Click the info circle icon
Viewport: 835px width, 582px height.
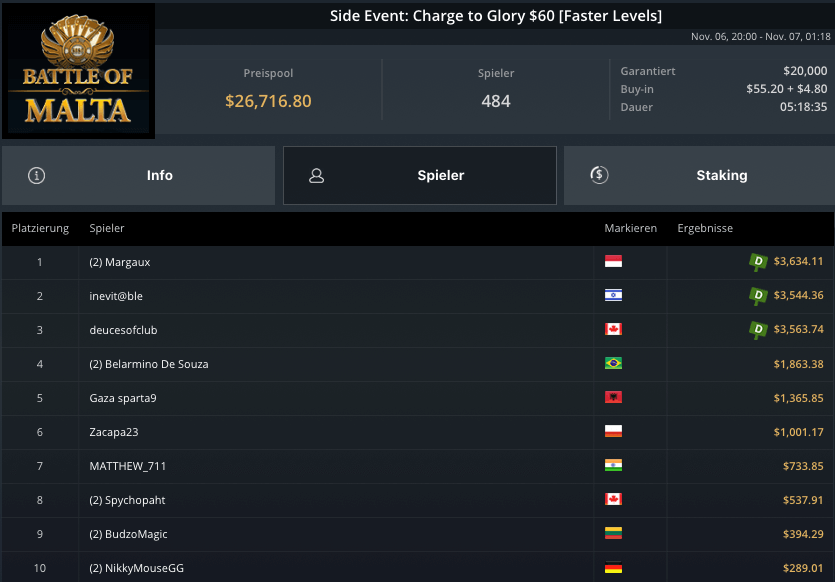[37, 175]
